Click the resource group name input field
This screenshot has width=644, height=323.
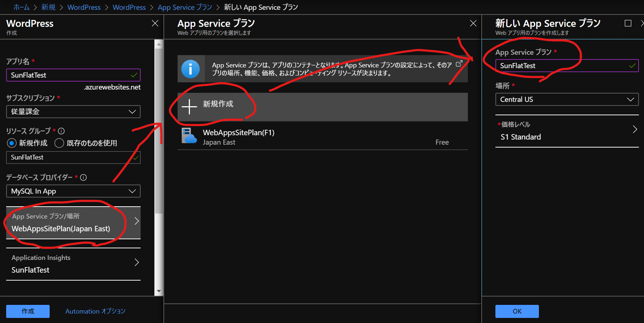tap(73, 157)
